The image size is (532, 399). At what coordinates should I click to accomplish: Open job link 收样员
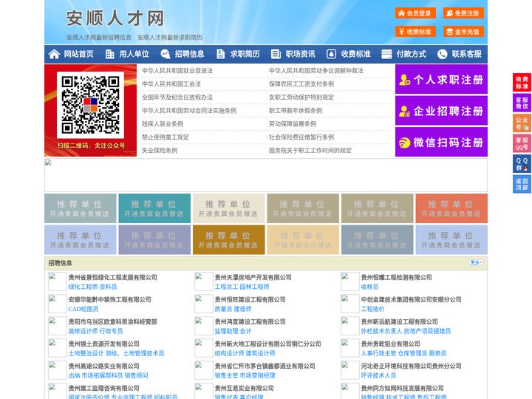pyautogui.click(x=370, y=287)
